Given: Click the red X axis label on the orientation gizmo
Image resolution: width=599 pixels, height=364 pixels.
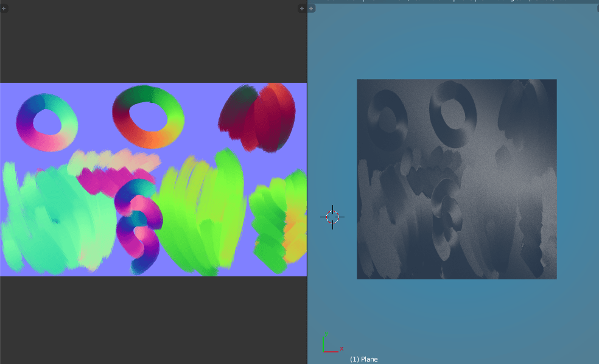Looking at the screenshot, I should (x=342, y=349).
